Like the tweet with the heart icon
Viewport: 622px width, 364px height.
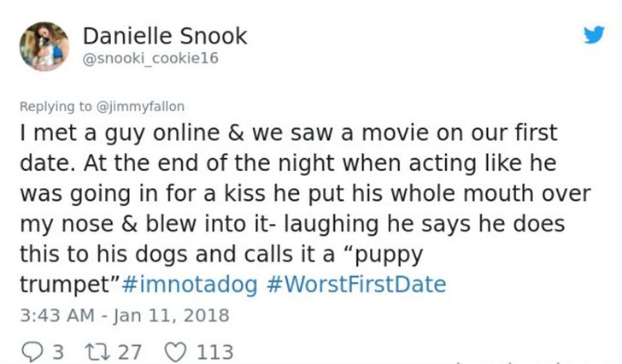(175, 352)
